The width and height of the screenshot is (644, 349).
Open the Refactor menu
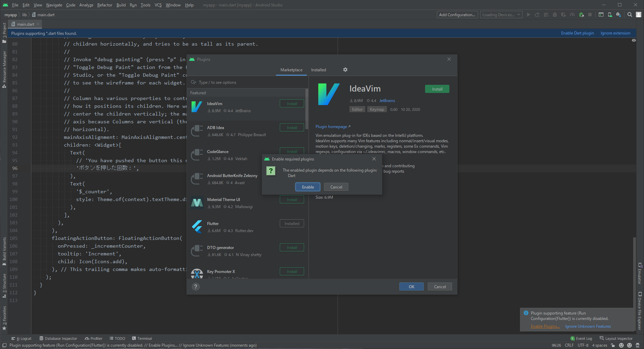coord(104,5)
